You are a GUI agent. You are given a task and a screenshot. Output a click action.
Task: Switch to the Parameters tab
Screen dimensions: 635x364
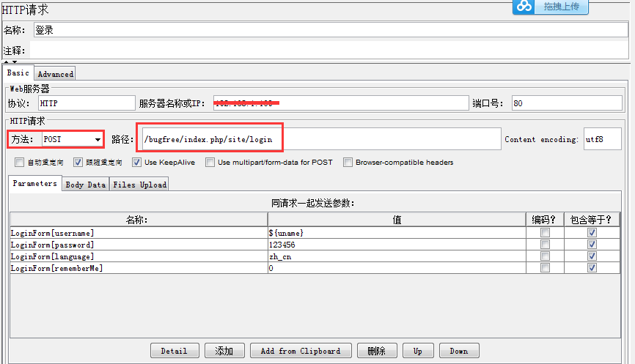(34, 183)
